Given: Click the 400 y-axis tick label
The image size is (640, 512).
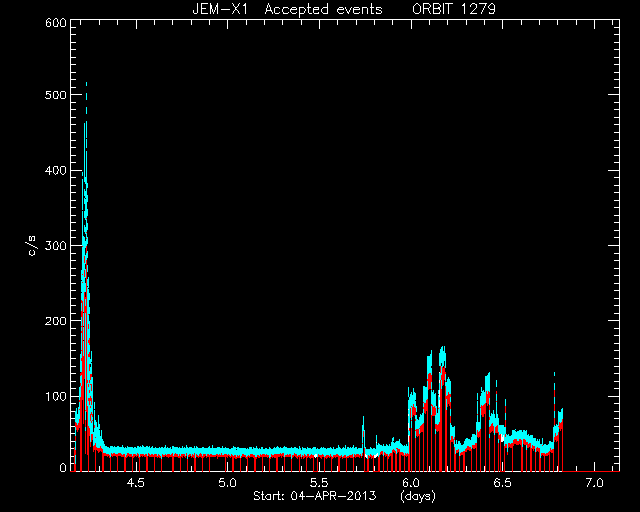Looking at the screenshot, I should pyautogui.click(x=56, y=170).
